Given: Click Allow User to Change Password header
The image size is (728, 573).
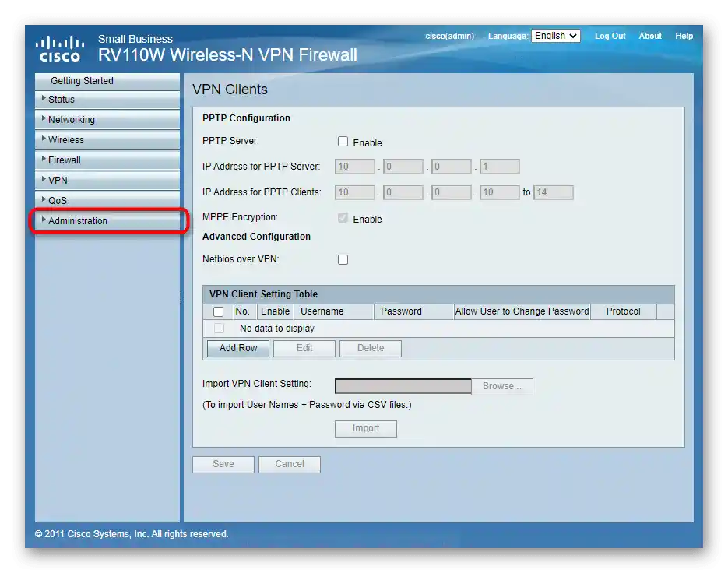Looking at the screenshot, I should coord(522,311).
